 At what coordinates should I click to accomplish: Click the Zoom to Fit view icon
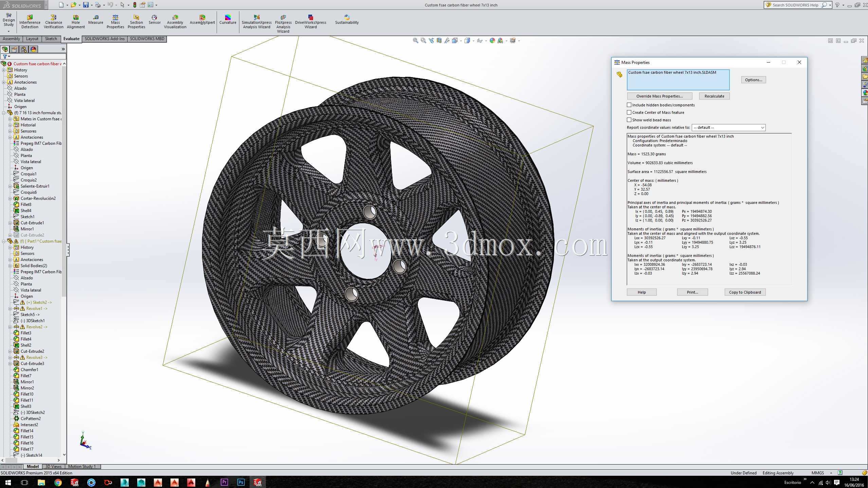(415, 40)
